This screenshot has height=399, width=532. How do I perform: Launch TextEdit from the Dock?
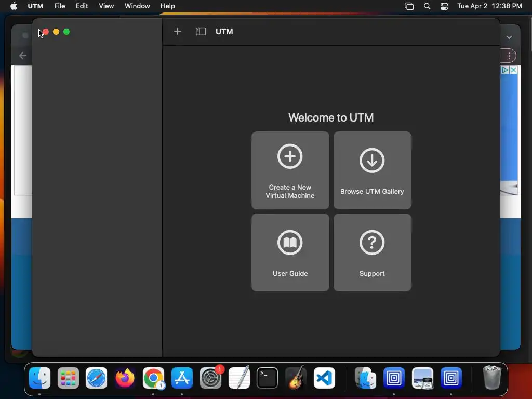pos(239,378)
